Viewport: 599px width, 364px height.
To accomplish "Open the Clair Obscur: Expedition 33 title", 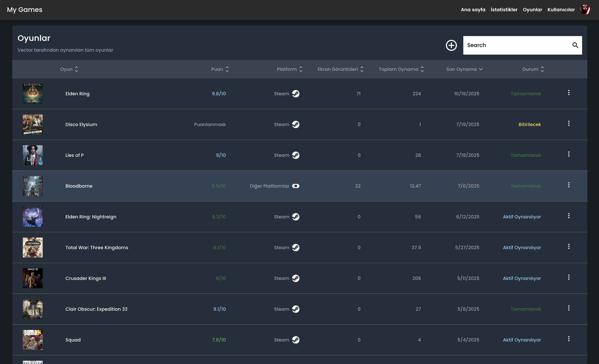I will [96, 309].
